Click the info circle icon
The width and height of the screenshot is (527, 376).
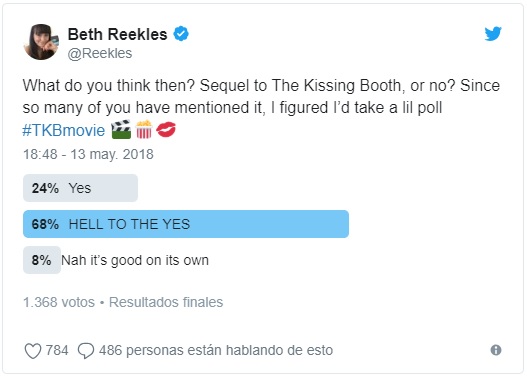click(496, 350)
